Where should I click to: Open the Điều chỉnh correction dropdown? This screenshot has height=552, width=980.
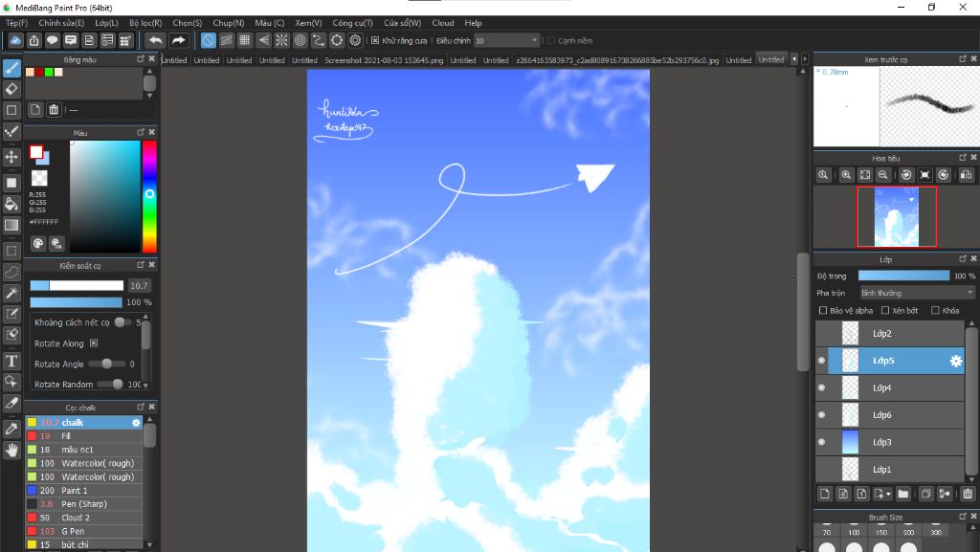coord(506,40)
